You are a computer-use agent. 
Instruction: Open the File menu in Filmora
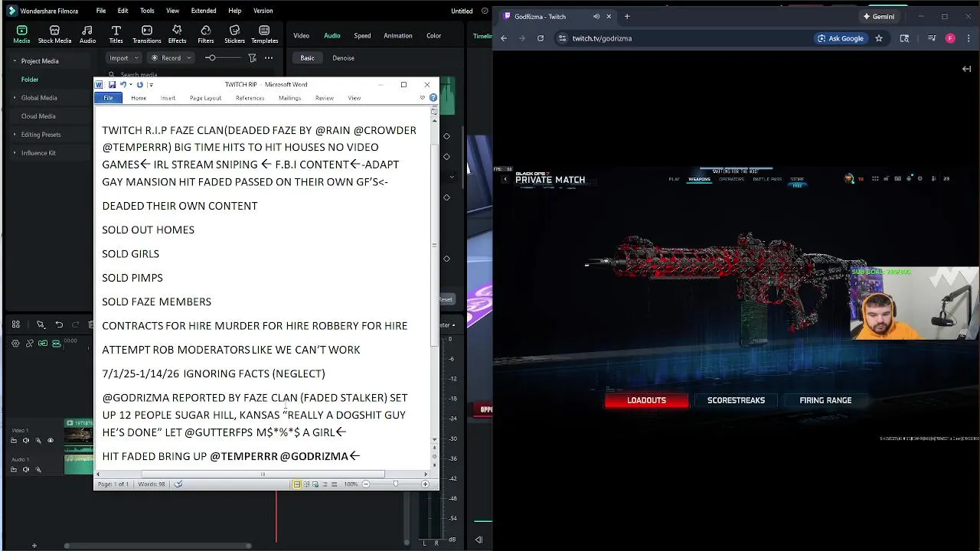(101, 11)
